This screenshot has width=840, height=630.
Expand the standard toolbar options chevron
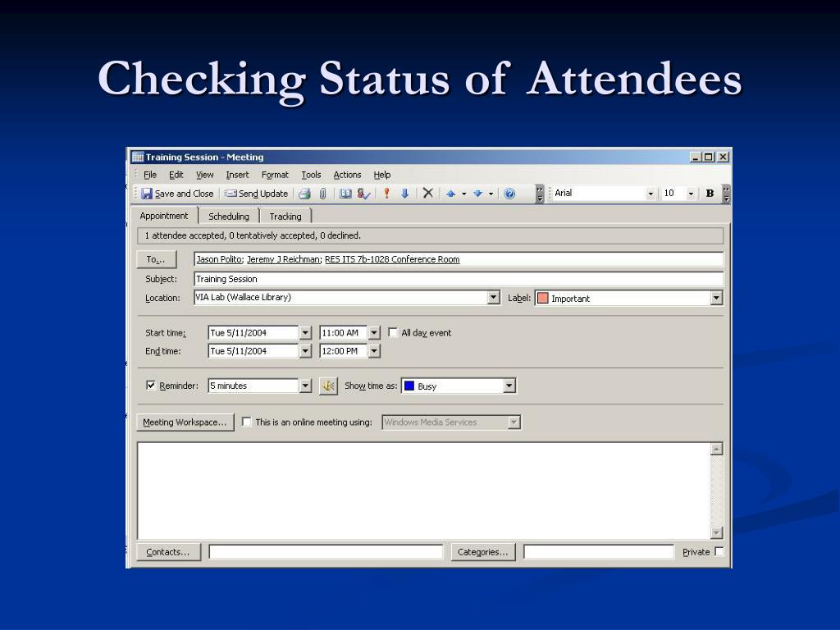pos(540,194)
